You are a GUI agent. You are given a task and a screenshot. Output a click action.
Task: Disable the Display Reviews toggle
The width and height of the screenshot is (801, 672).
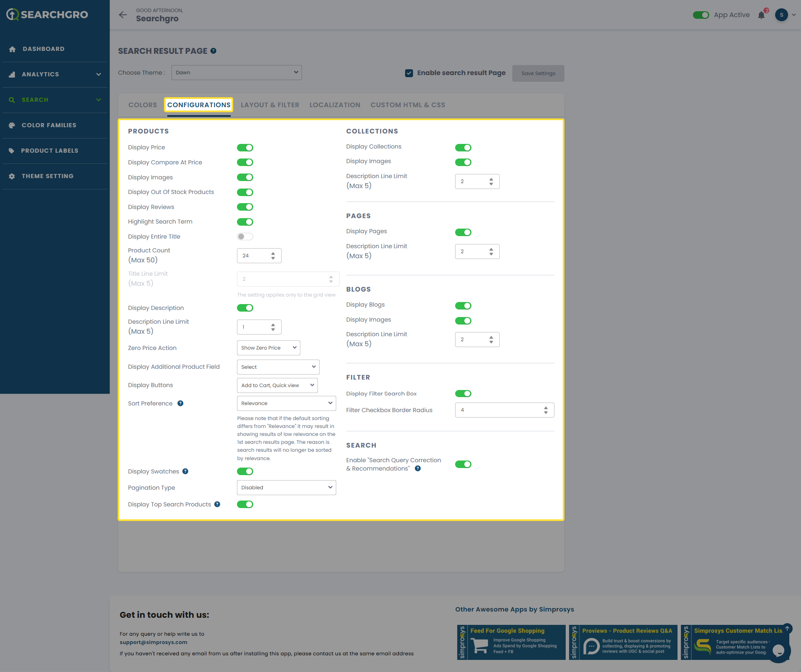pos(245,207)
